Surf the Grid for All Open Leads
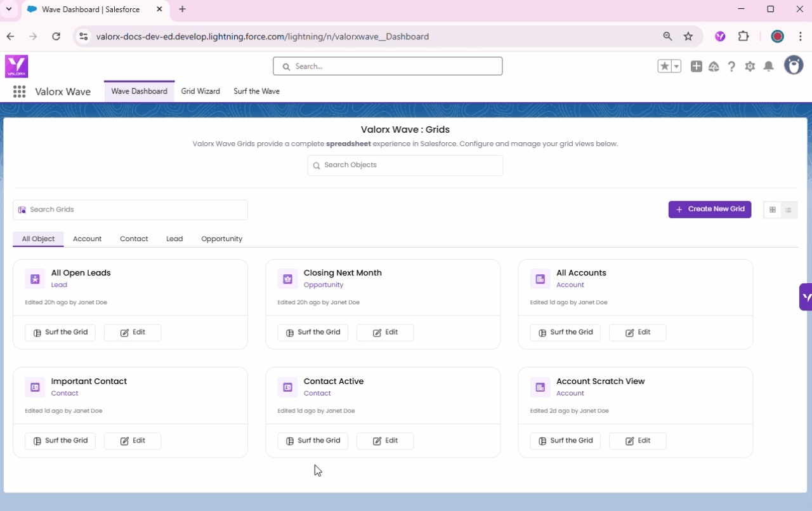 click(60, 333)
